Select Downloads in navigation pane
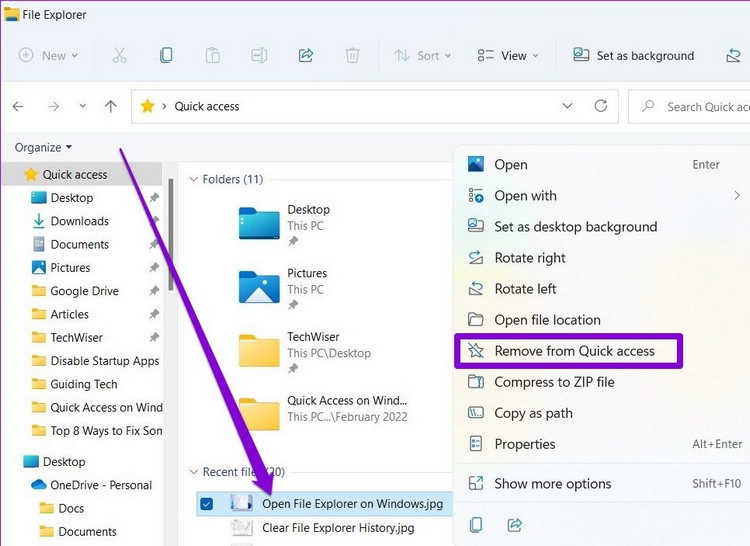750x546 pixels. 82,221
